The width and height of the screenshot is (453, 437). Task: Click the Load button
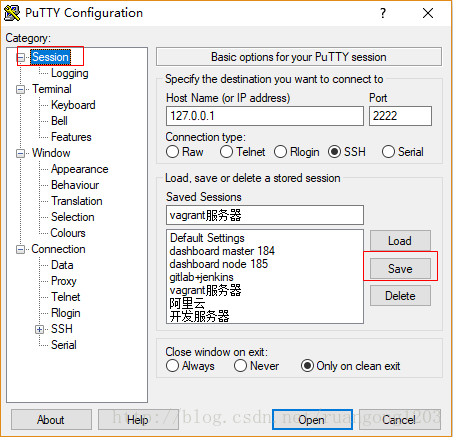coord(400,241)
